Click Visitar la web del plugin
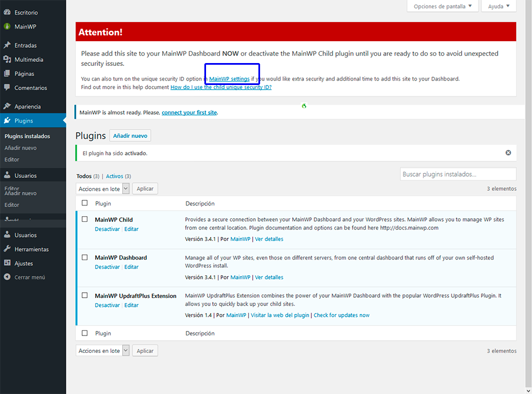This screenshot has height=394, width=532. tap(280, 315)
